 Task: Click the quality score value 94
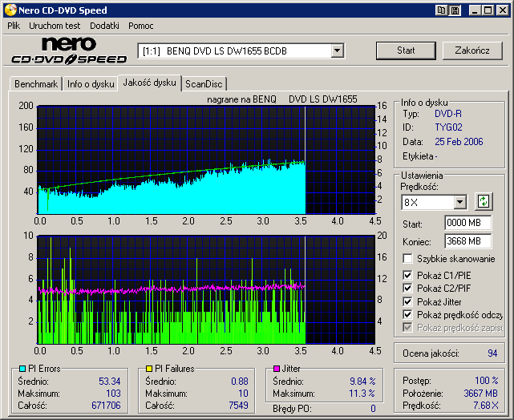coord(492,353)
